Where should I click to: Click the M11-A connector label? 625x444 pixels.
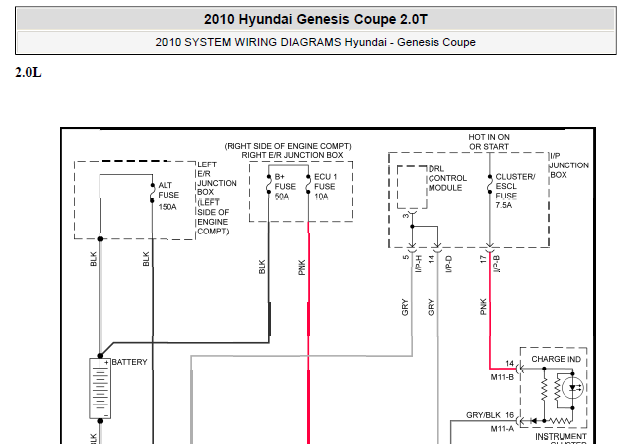tap(502, 429)
